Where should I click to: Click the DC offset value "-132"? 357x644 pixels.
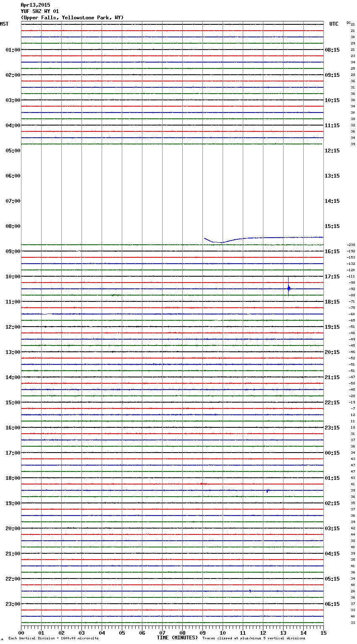[351, 264]
